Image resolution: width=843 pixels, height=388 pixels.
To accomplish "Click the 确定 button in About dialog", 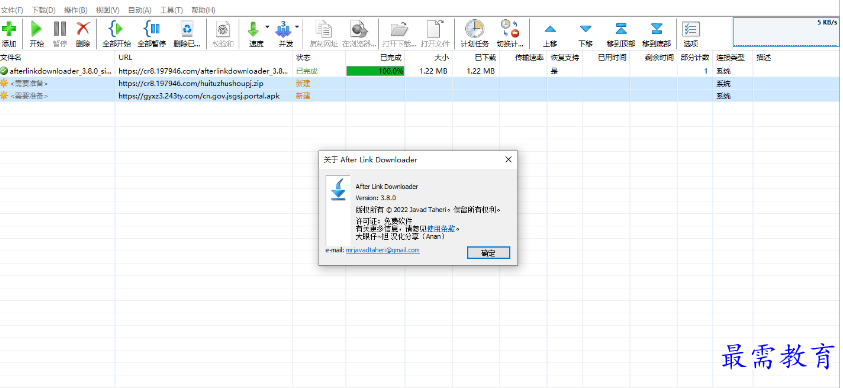I will (488, 253).
